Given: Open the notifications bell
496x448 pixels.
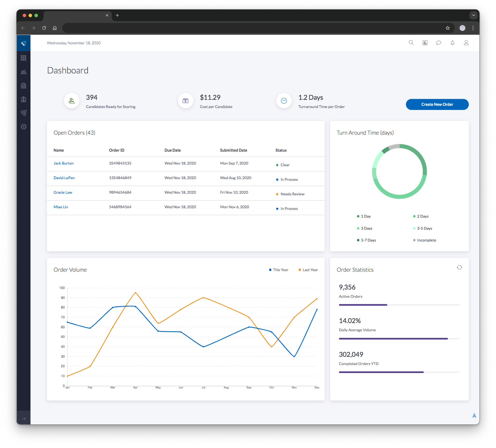Looking at the screenshot, I should 452,43.
